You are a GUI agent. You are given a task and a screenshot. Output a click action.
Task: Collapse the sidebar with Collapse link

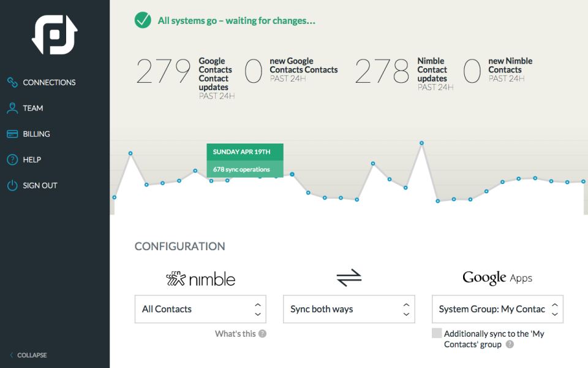[x=29, y=355]
